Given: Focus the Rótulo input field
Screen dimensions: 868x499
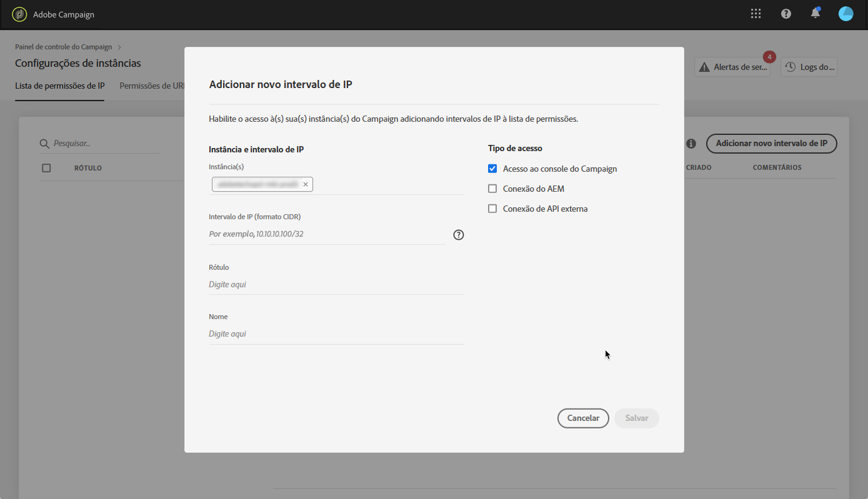Looking at the screenshot, I should tap(336, 284).
